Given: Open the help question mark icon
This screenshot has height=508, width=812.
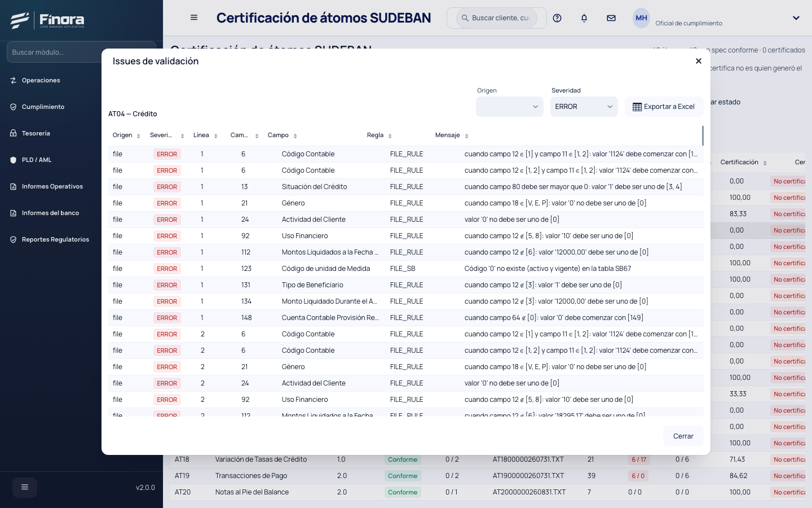Looking at the screenshot, I should tap(557, 18).
